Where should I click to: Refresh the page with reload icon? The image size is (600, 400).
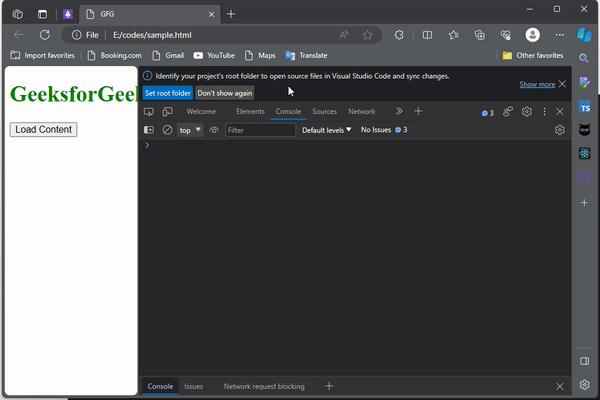coord(44,34)
